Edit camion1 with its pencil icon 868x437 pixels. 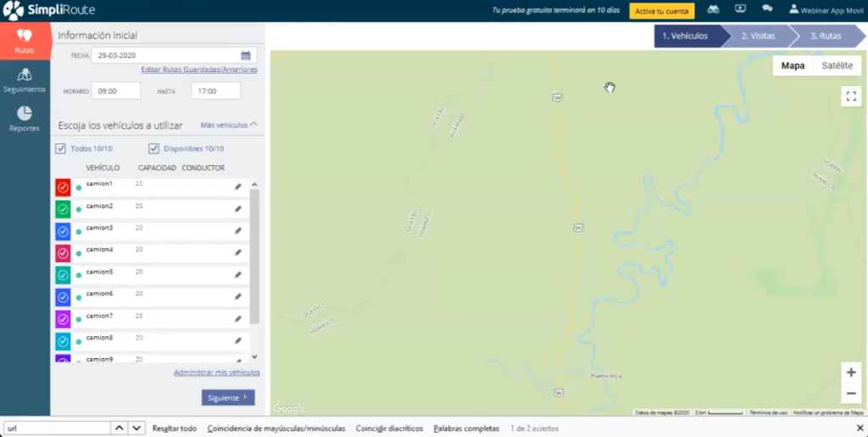click(238, 187)
